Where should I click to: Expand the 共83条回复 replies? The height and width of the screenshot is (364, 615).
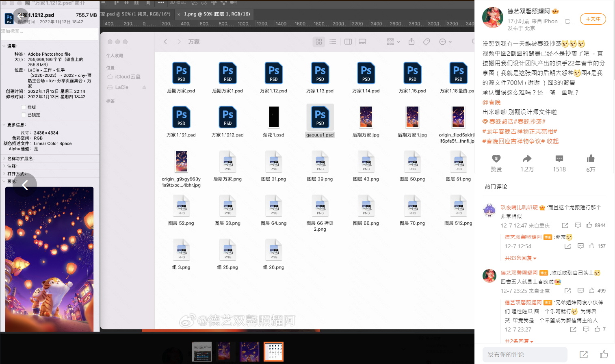(x=521, y=258)
